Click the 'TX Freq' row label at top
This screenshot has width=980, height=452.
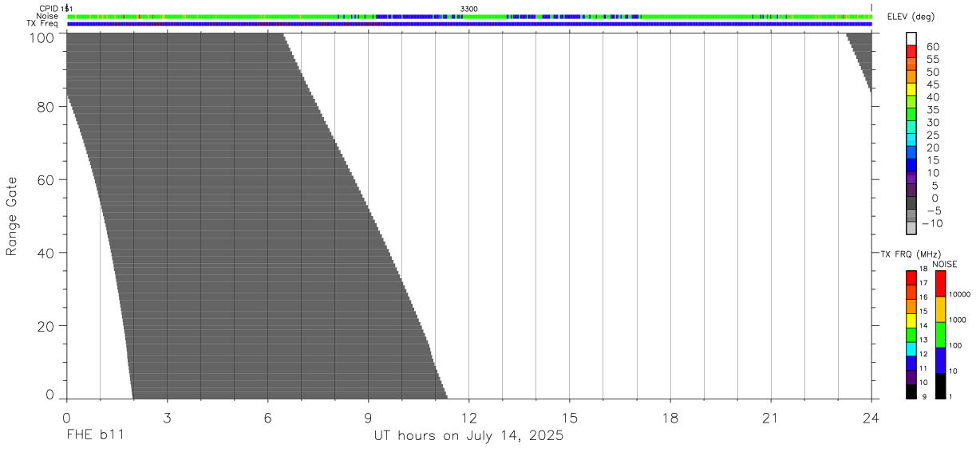click(x=43, y=23)
